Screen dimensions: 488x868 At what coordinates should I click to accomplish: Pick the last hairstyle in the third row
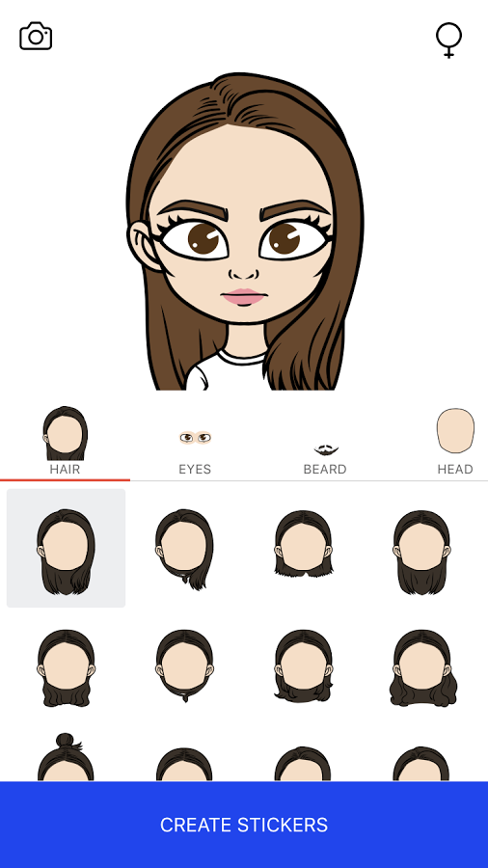click(421, 765)
